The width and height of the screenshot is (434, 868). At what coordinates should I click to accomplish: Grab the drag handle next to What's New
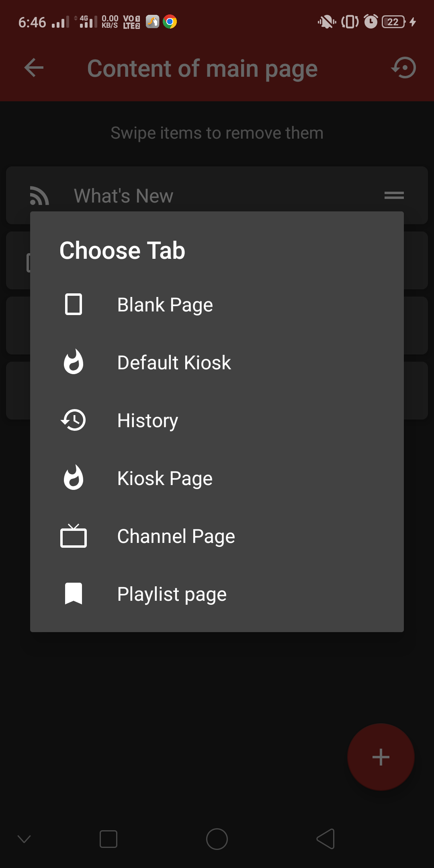point(394,195)
